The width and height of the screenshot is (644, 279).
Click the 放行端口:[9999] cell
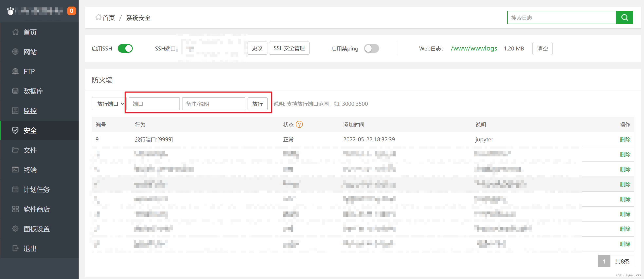click(154, 139)
